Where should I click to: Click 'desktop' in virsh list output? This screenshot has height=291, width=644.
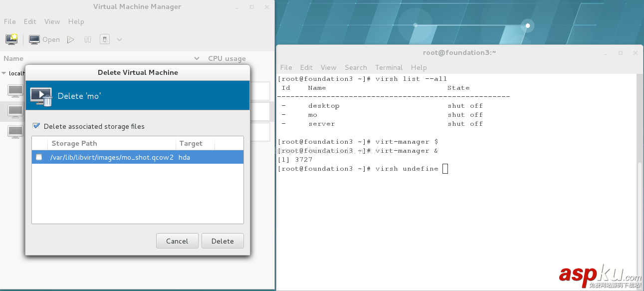pyautogui.click(x=324, y=106)
